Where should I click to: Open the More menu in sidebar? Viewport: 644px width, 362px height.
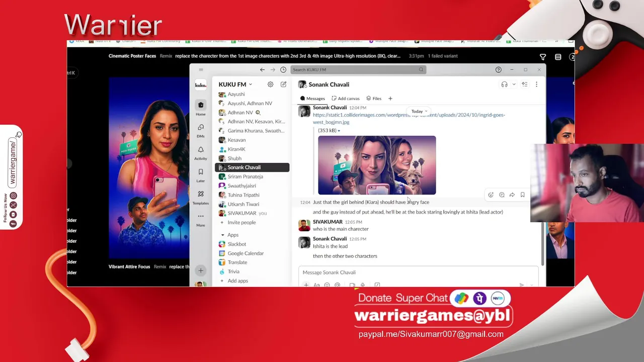click(200, 219)
